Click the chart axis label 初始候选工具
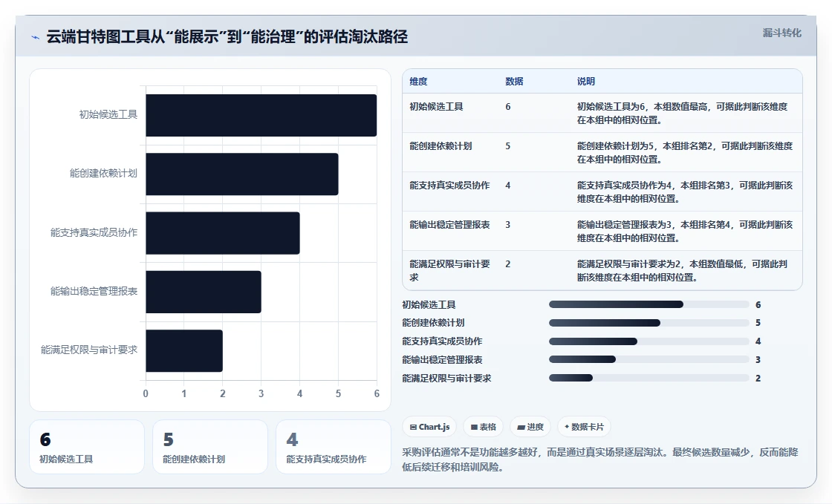The image size is (832, 504). [x=108, y=114]
